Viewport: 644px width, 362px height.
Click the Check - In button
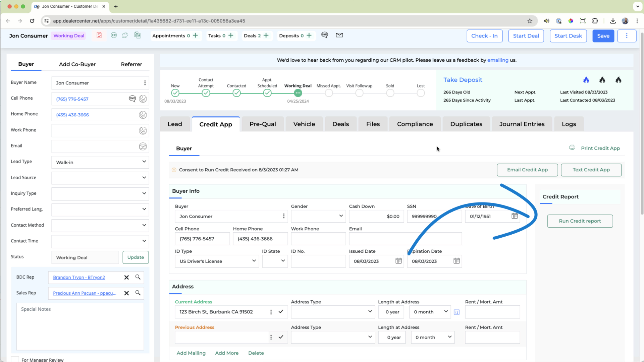point(484,36)
